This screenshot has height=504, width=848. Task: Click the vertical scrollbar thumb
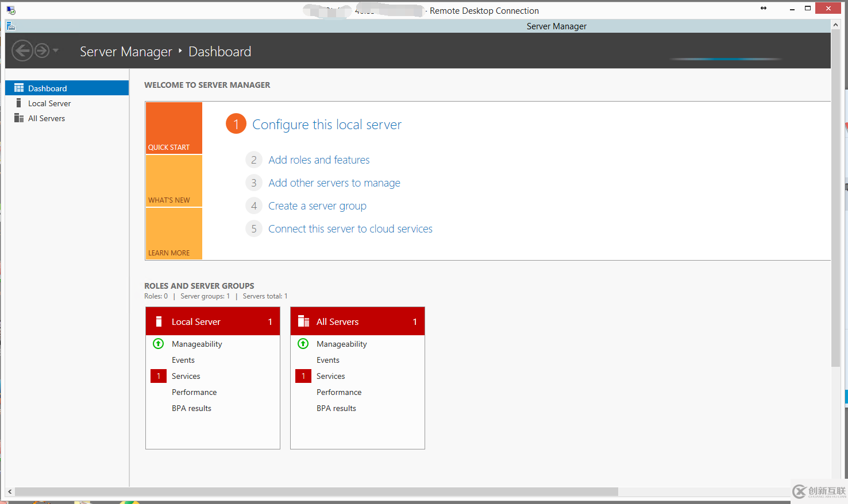[835, 199]
